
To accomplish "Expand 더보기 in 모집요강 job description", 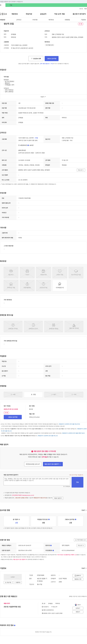I will pos(43,97).
